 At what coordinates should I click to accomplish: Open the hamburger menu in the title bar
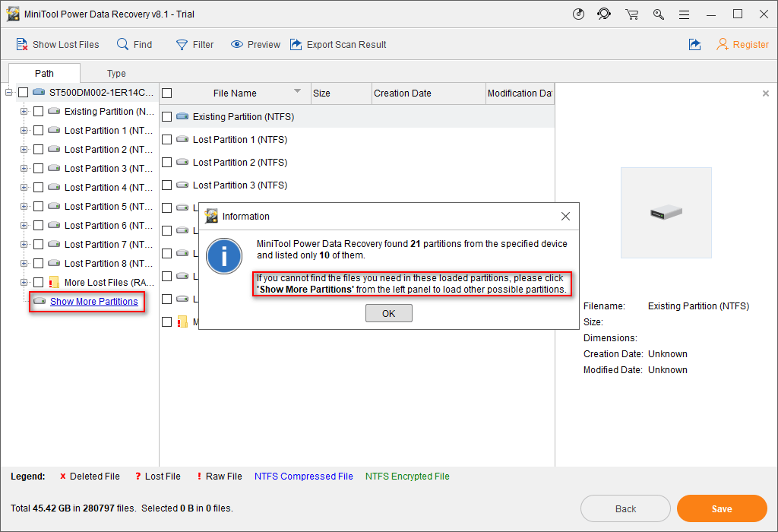pyautogui.click(x=685, y=14)
